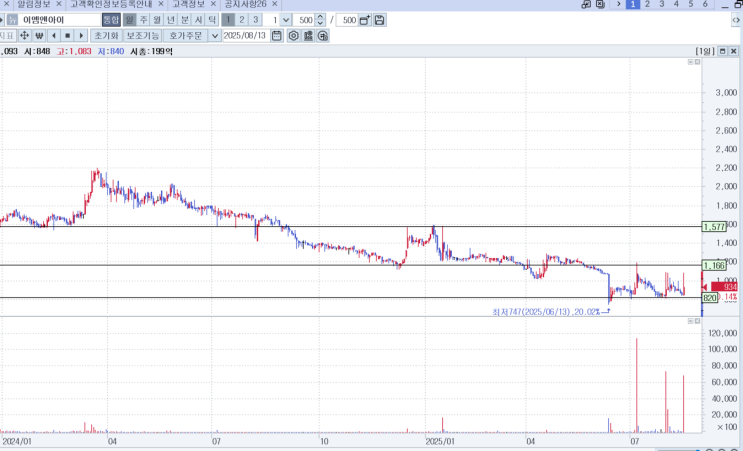Screen dimensions: 743x451
Task: Click the round chart link icon
Action: [323, 36]
